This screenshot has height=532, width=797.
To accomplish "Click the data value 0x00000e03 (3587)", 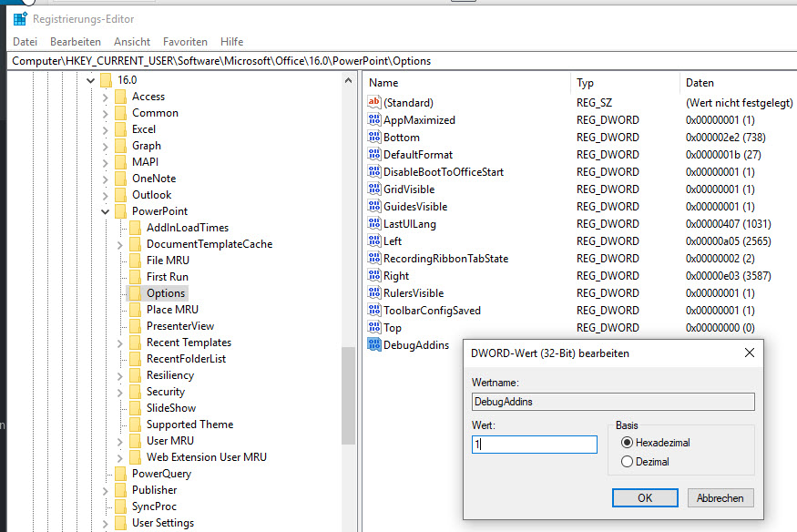I will point(728,275).
